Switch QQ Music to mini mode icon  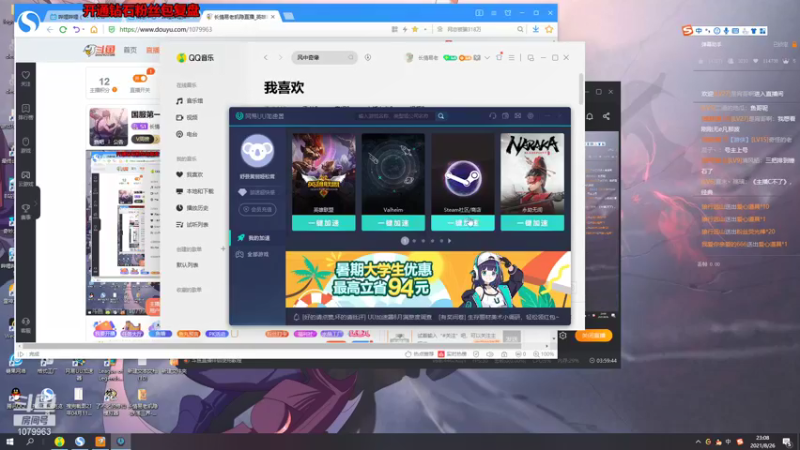tap(531, 58)
